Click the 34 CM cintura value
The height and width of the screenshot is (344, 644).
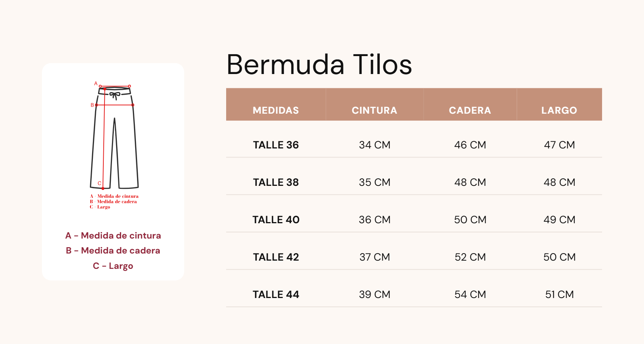pos(374,145)
